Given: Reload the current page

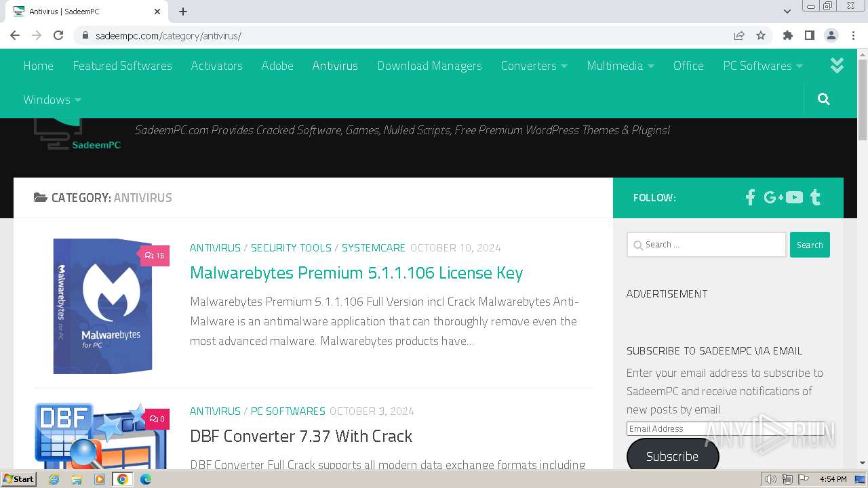Looking at the screenshot, I should point(58,35).
